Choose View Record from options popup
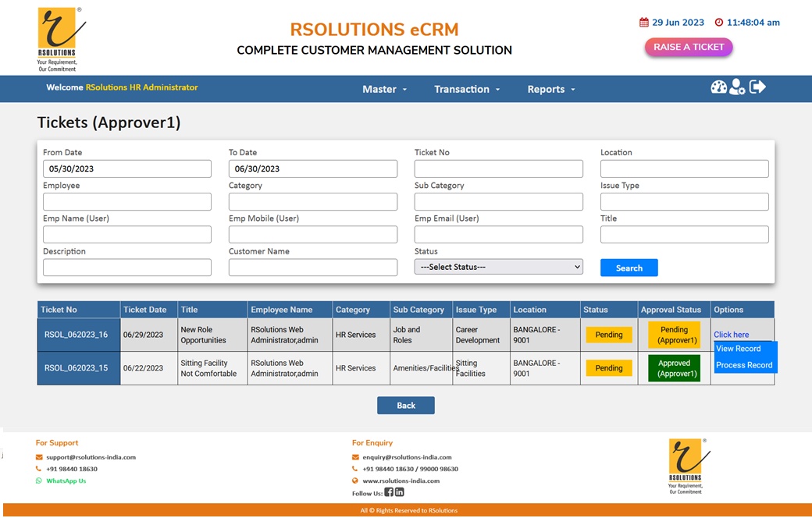 738,349
